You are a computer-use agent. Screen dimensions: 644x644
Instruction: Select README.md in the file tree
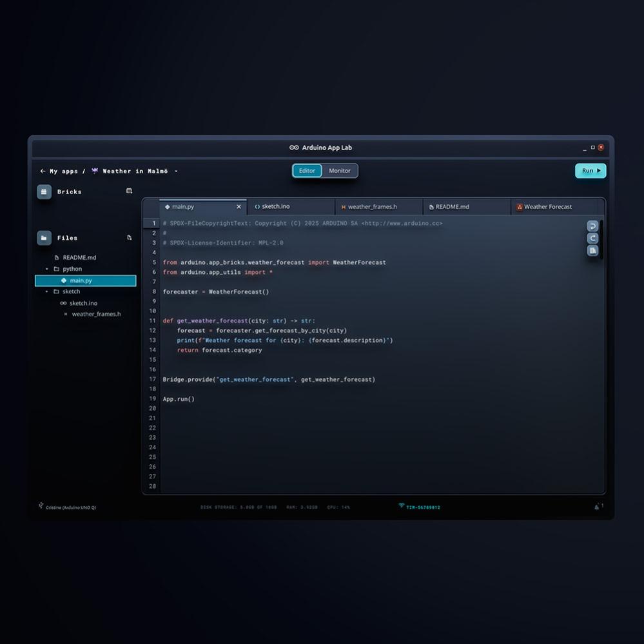(x=79, y=257)
